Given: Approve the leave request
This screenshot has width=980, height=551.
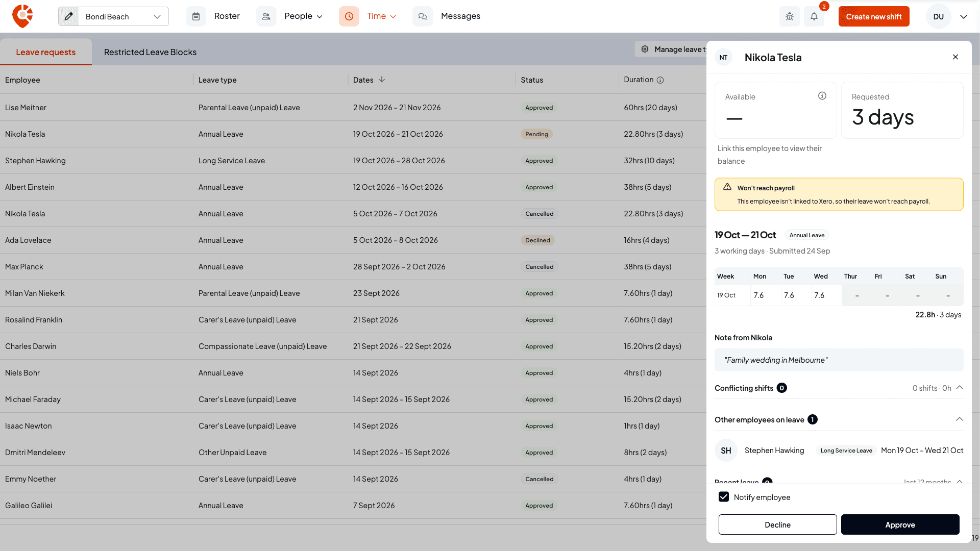Looking at the screenshot, I should 900,524.
